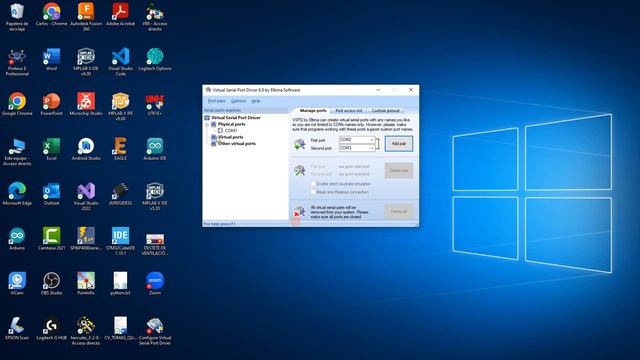Select the Arduino IDE desktop icon
Viewport: 640px width, 360px height.
155,149
